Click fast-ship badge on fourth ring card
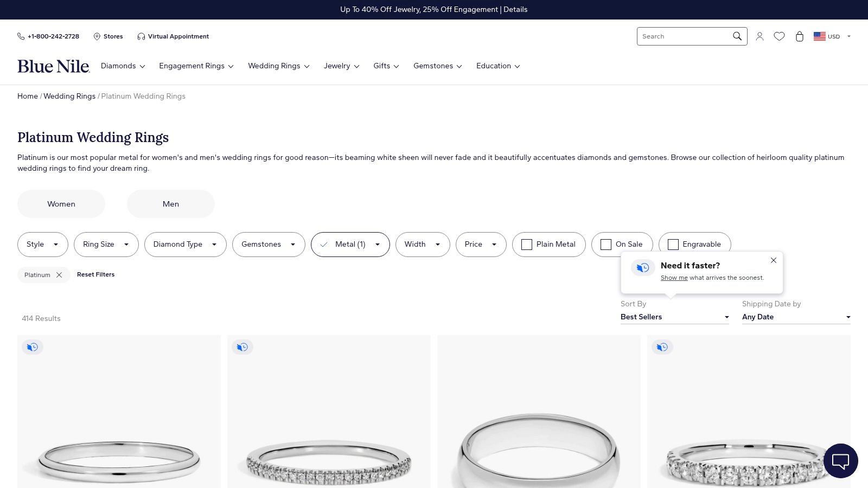Viewport: 868px width, 488px height. (x=662, y=347)
